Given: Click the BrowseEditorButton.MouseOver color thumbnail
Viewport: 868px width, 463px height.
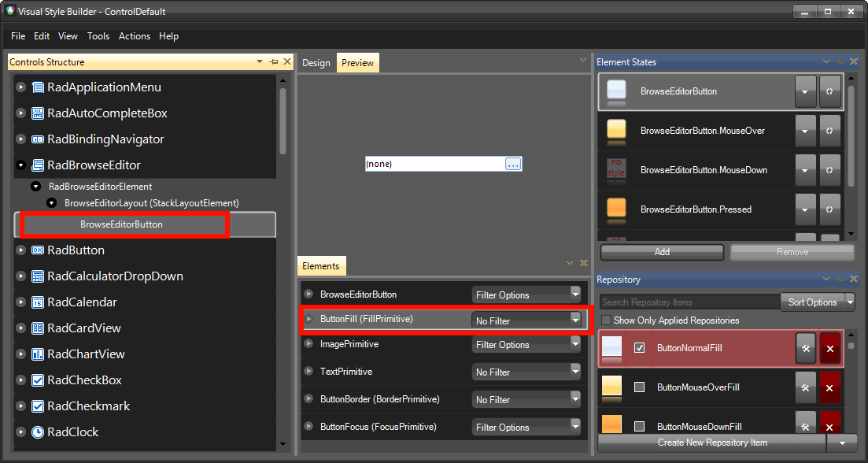Looking at the screenshot, I should tap(615, 131).
